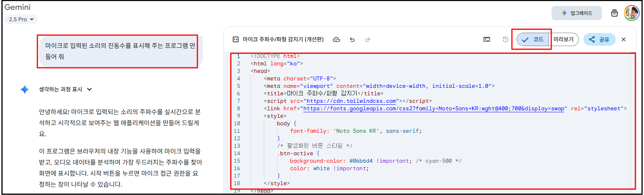The image size is (644, 195).
Task: Click line number 10 in code gutter
Action: (x=237, y=124)
